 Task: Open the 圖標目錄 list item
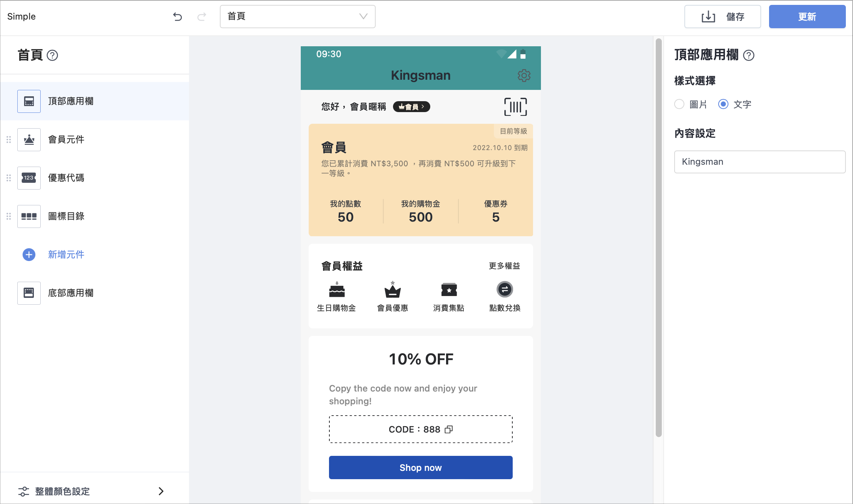94,216
